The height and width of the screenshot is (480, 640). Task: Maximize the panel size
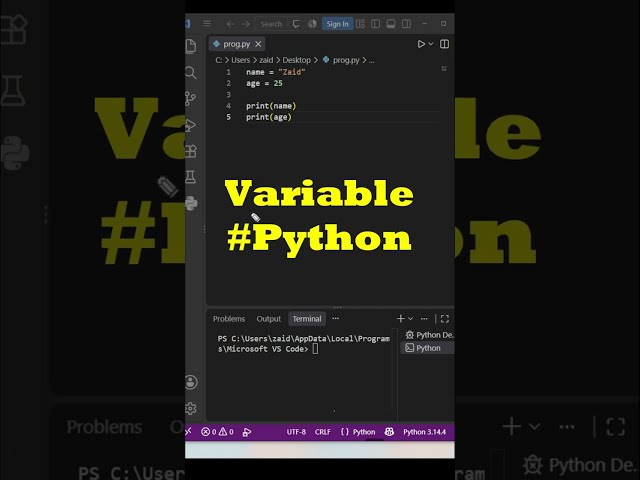pos(445,319)
